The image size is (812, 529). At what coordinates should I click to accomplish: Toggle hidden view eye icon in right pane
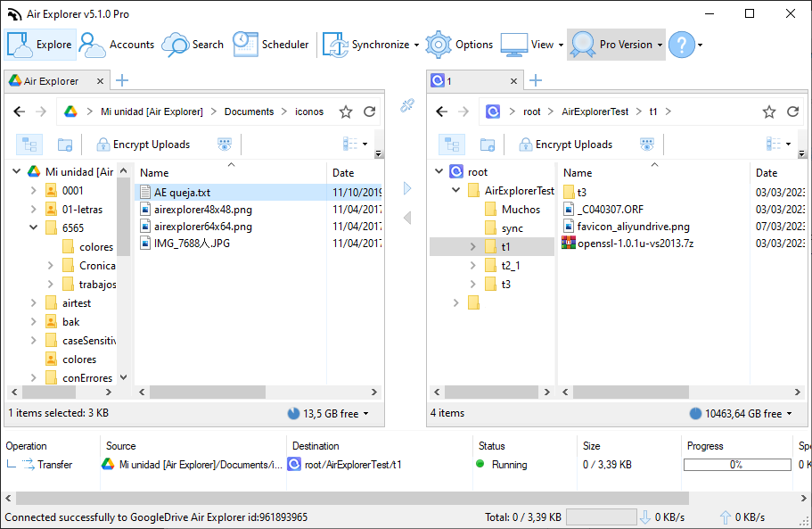[647, 145]
